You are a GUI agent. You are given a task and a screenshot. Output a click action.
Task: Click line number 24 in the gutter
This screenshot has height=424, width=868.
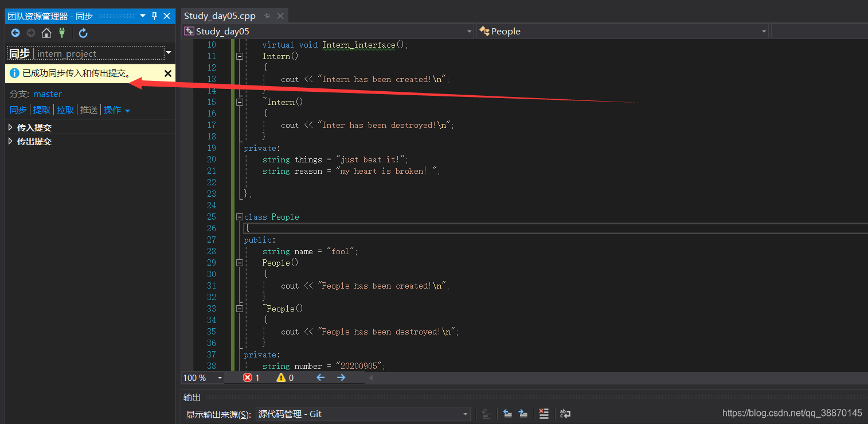click(212, 205)
